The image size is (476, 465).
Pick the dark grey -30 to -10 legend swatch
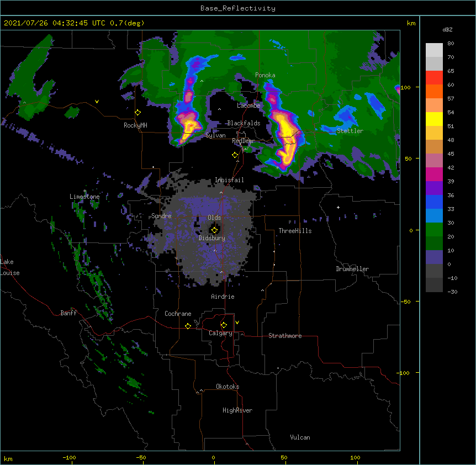tap(434, 285)
